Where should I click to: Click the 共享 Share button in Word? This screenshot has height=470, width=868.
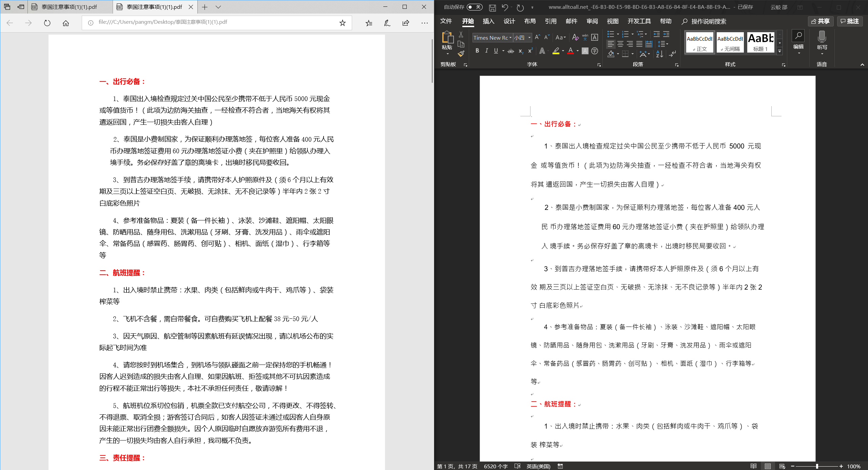click(821, 21)
